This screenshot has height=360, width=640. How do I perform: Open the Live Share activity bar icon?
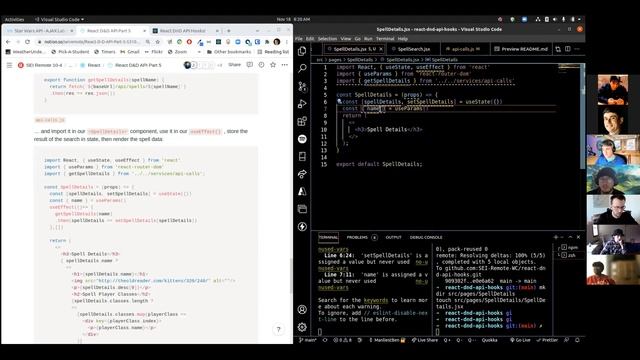coord(302,174)
